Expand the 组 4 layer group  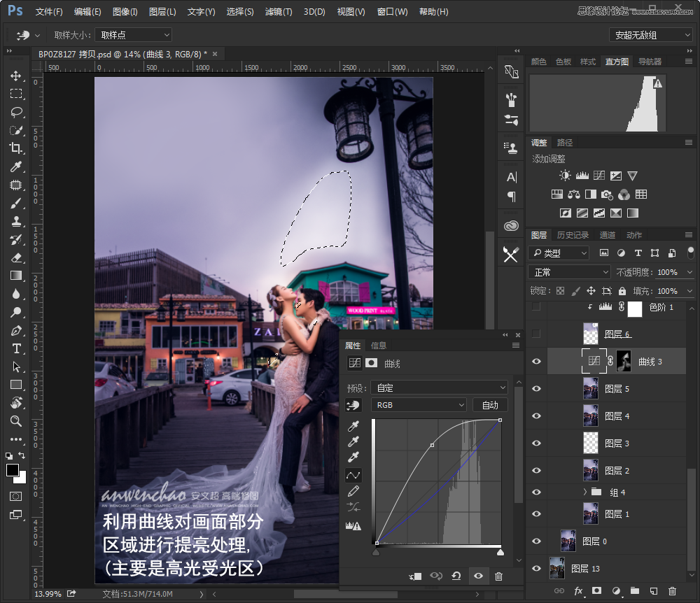click(584, 492)
